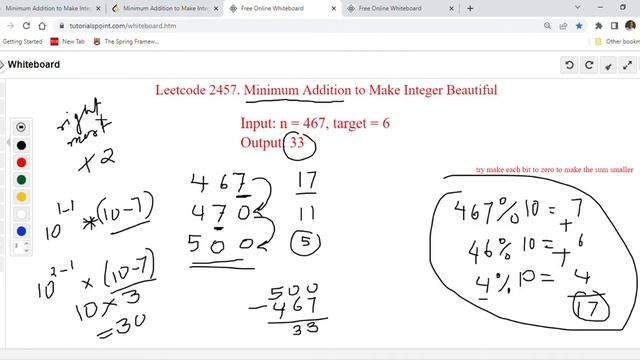Open the profile avatar menu
This screenshot has width=640, height=360.
tap(630, 26)
